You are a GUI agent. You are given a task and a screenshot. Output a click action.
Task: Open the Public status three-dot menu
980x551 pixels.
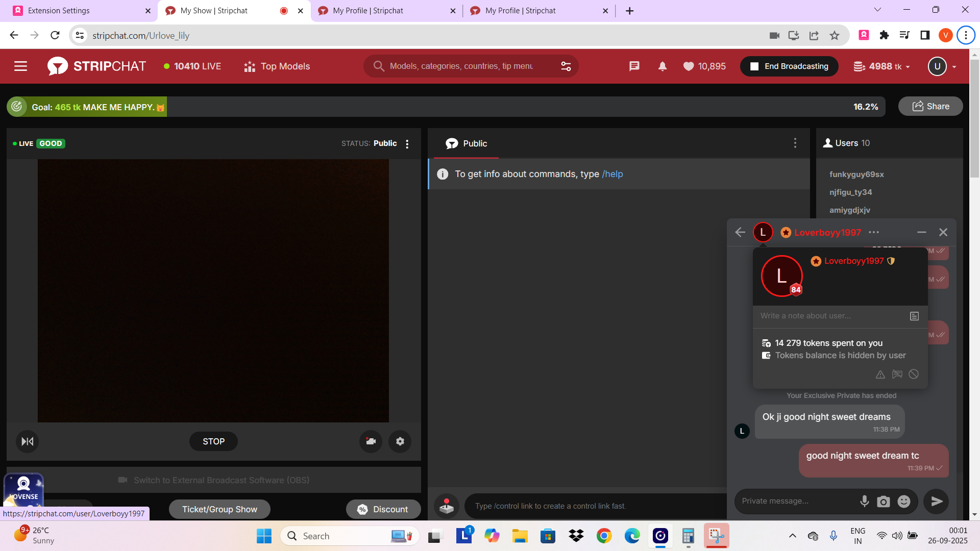pos(407,144)
